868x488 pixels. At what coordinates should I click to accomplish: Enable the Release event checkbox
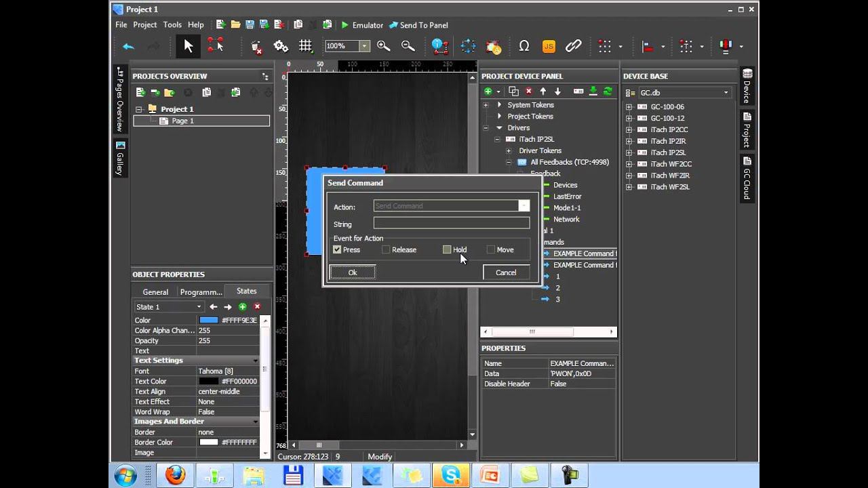coord(386,250)
